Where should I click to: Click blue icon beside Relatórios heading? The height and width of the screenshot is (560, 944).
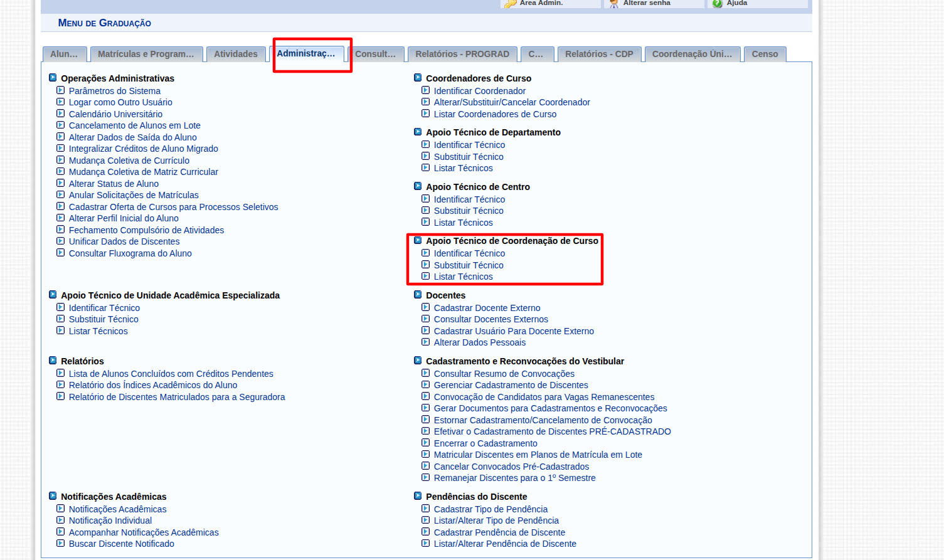point(53,361)
